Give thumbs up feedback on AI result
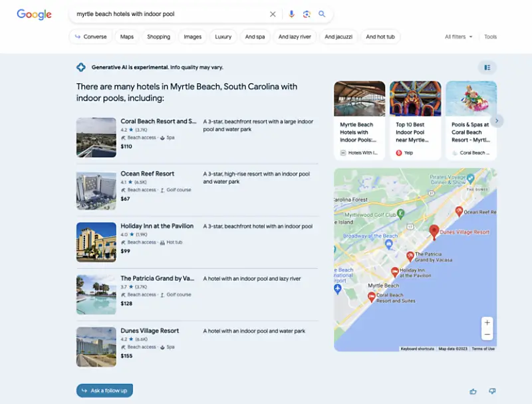The image size is (532, 404). [x=473, y=391]
